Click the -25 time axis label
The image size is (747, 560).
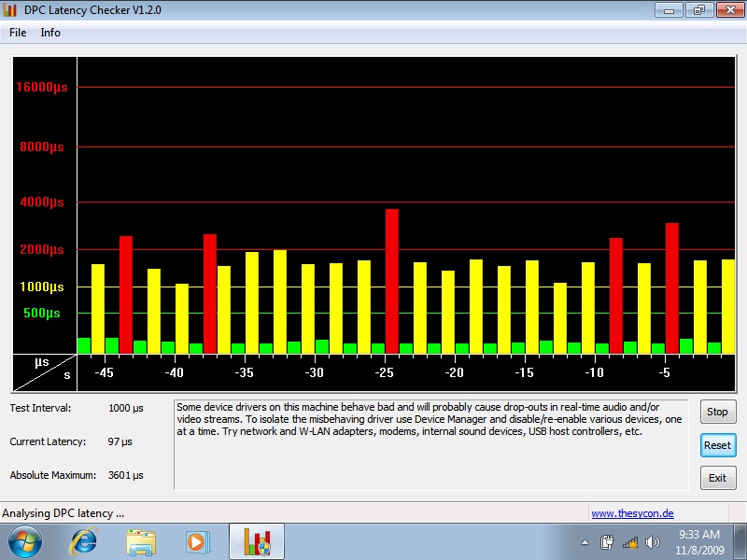(x=385, y=372)
